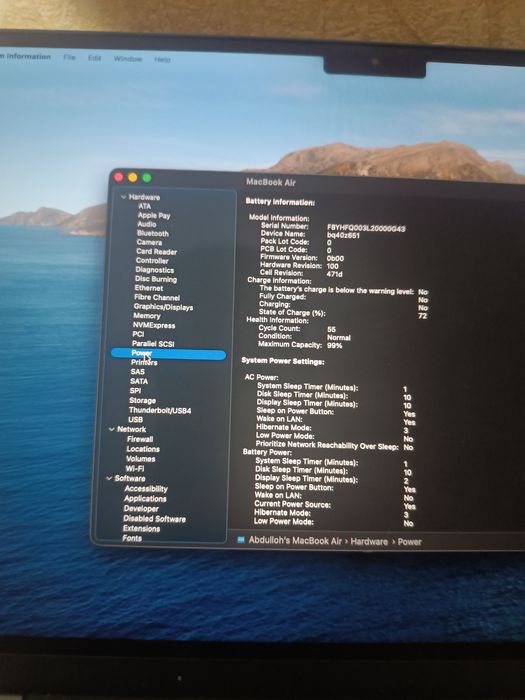The width and height of the screenshot is (525, 700).
Task: Open the File menu
Action: click(69, 58)
